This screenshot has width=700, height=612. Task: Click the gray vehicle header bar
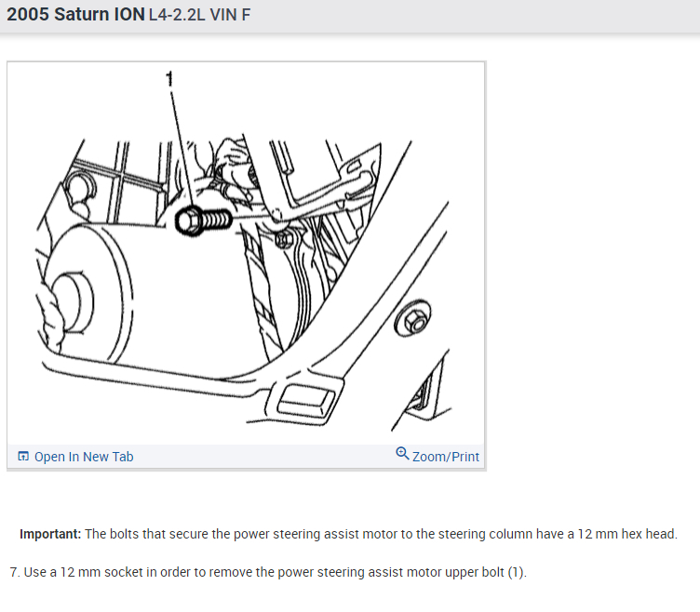pyautogui.click(x=350, y=16)
